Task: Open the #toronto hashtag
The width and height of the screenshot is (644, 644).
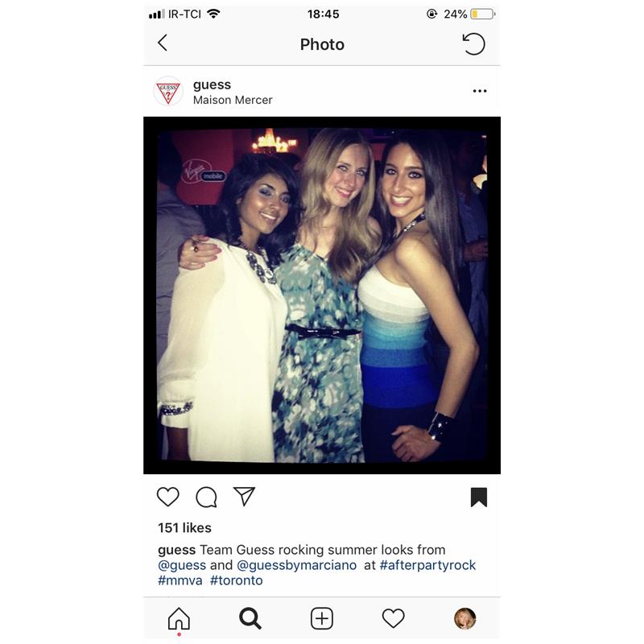Action: click(x=236, y=580)
